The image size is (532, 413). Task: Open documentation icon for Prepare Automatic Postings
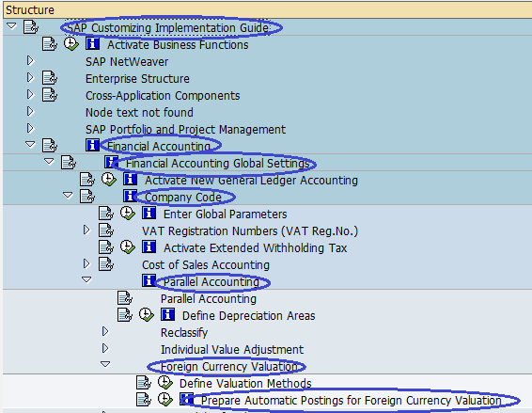144,400
